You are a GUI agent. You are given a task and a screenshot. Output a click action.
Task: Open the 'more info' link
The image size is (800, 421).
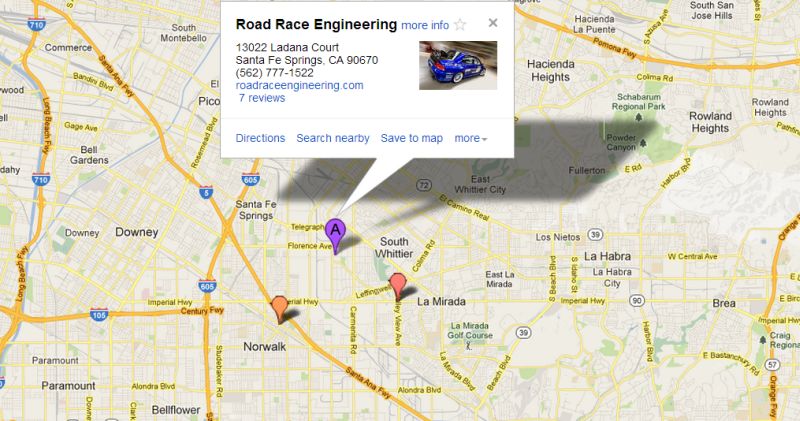point(425,25)
